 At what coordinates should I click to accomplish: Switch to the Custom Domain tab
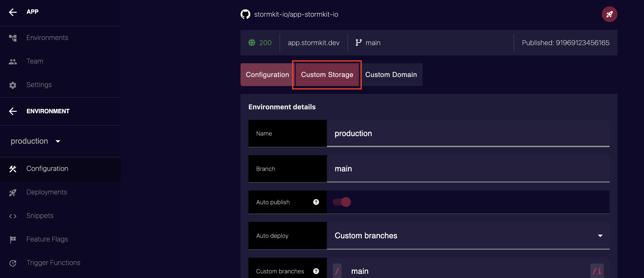pos(391,75)
